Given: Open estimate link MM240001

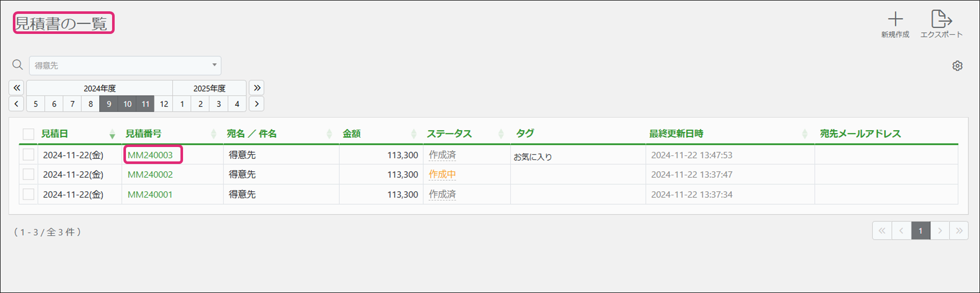Looking at the screenshot, I should [x=150, y=194].
